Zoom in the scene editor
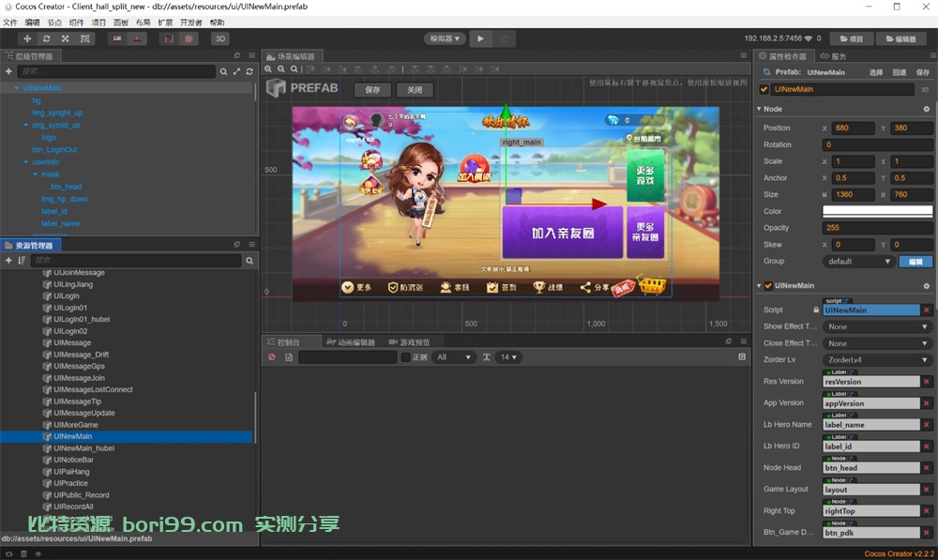This screenshot has width=938, height=560. [268, 69]
